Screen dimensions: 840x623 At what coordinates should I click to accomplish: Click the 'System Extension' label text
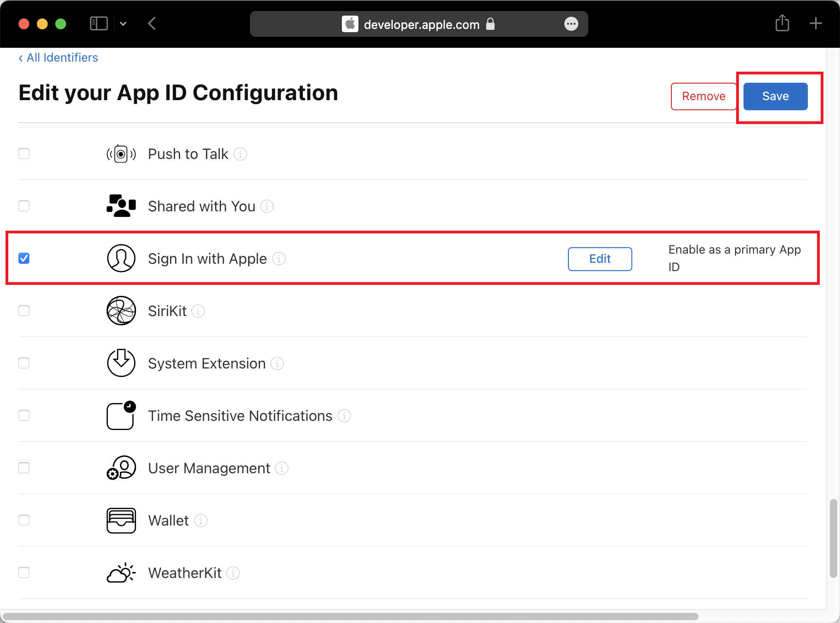coord(207,363)
